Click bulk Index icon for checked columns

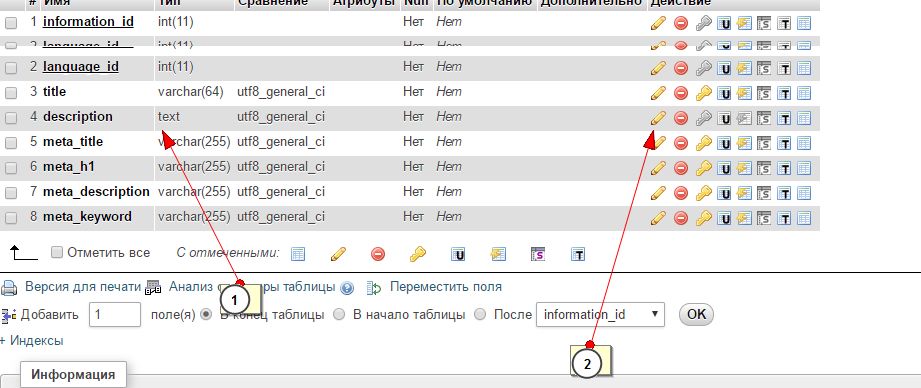[x=498, y=254]
